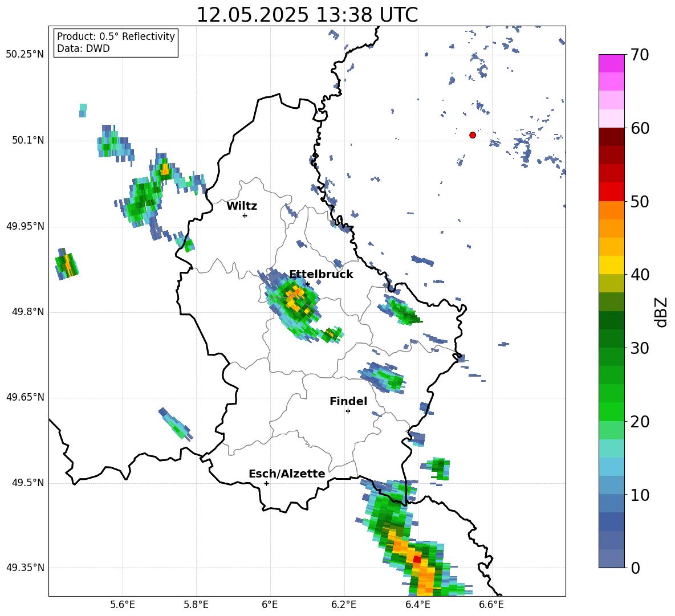Viewport: 675px width, 616px height.
Task: Click the 50 value on the dBZ colorbar
Action: 640,202
